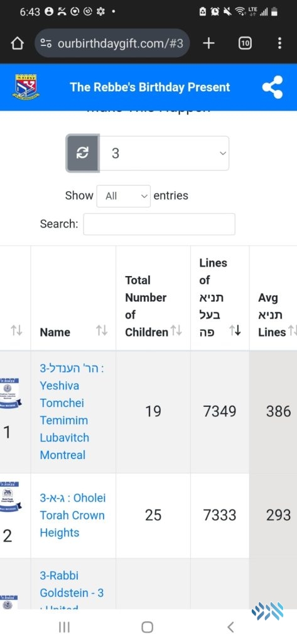Sort by the rank column arrows
This screenshot has height=644, width=297.
(16, 330)
